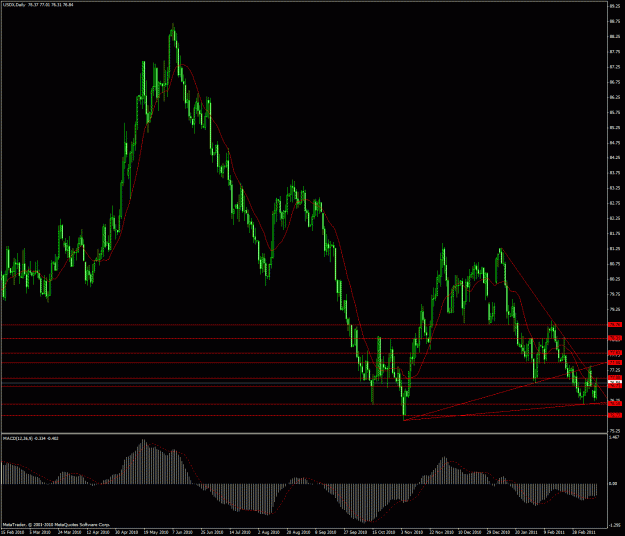Click the MACD scale 1.467 value
625x536 pixels.
coord(614,437)
